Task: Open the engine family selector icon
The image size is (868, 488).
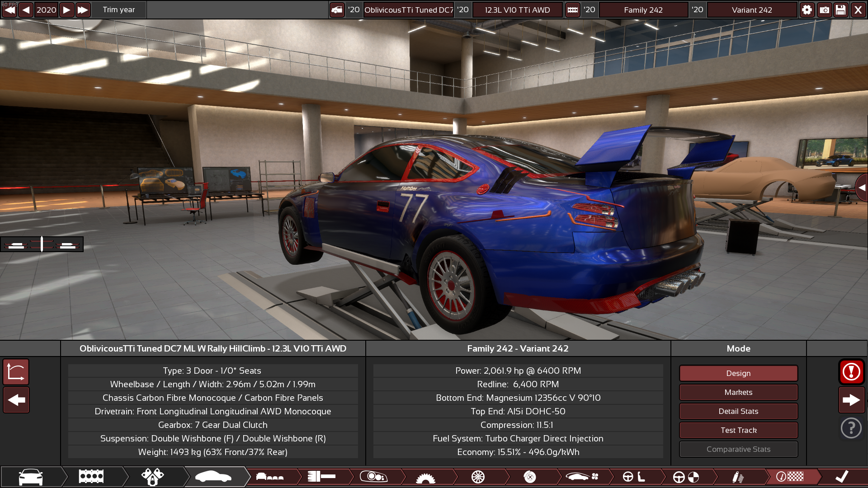Action: [572, 9]
